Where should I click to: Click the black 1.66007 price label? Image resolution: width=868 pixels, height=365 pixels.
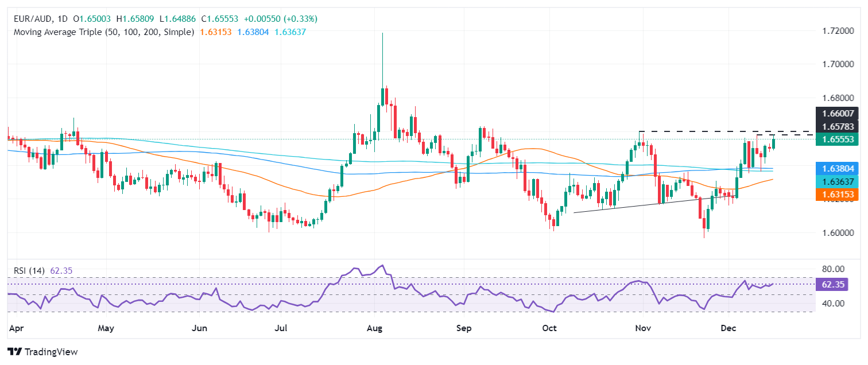839,114
